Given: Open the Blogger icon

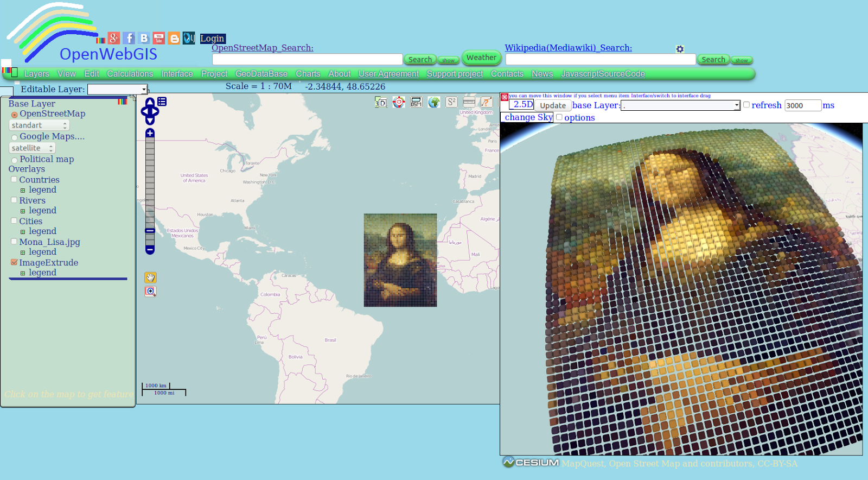Looking at the screenshot, I should point(174,38).
